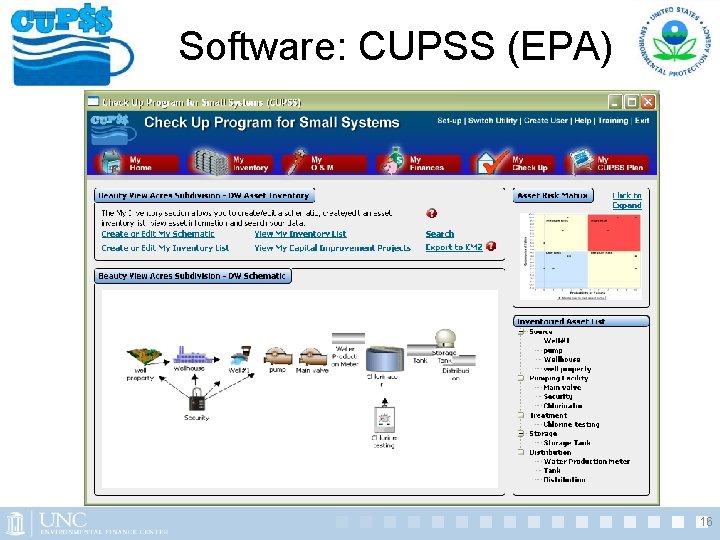Select Well#1 in the asset list

pos(557,341)
